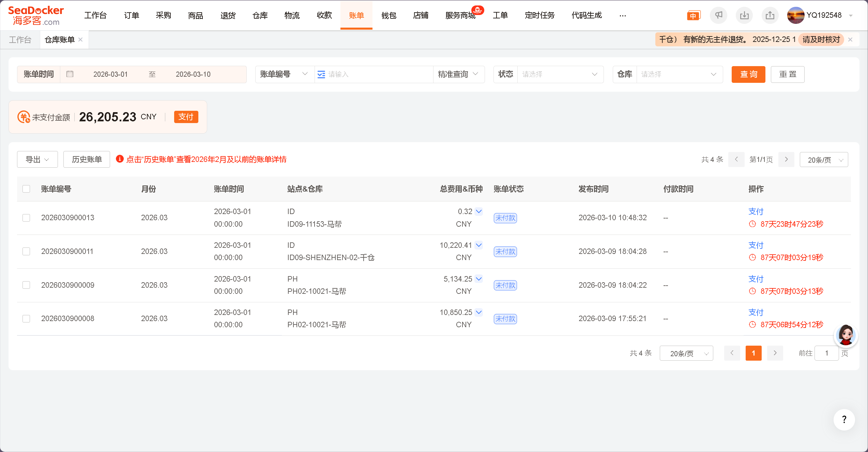Click the question mark help button

[x=844, y=420]
